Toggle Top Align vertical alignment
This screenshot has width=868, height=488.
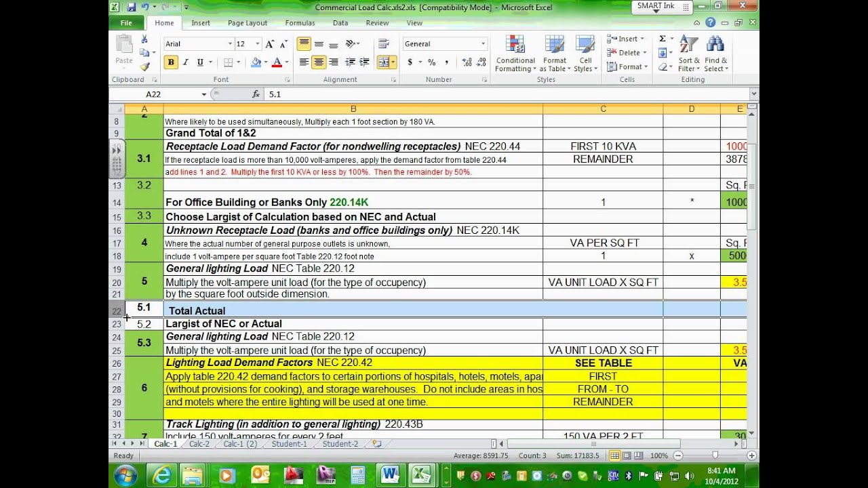[304, 44]
